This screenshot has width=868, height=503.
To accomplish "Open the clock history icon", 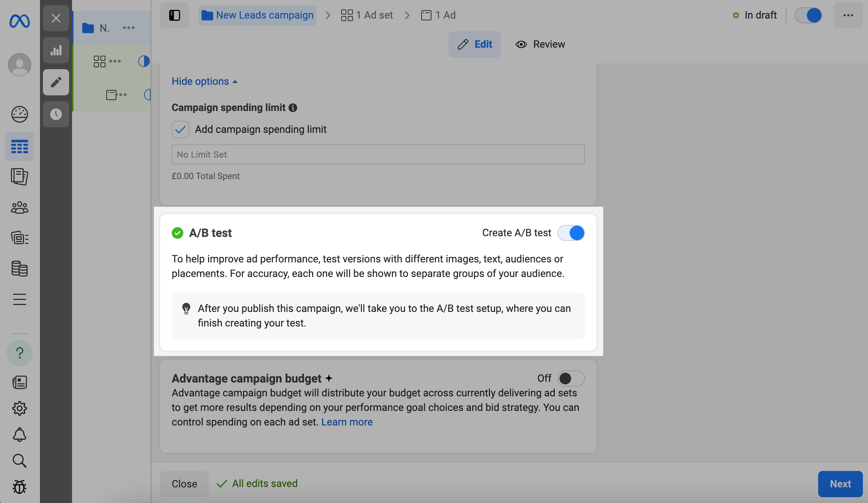I will [56, 114].
